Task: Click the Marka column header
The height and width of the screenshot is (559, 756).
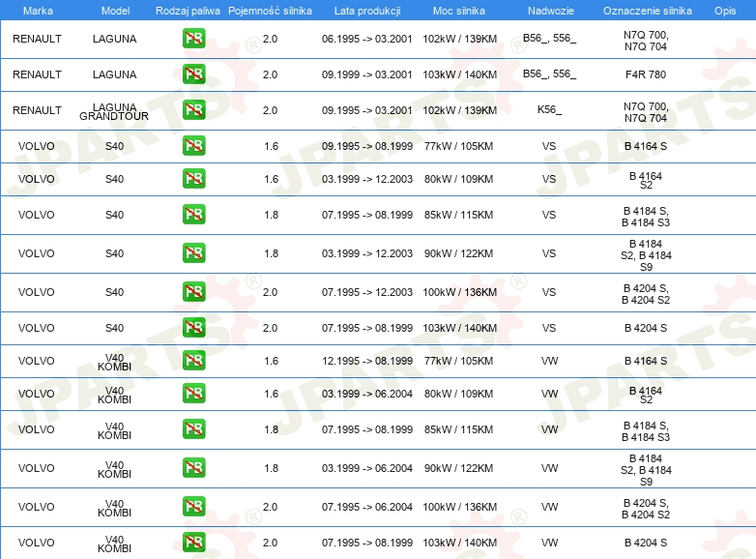Action: tap(38, 11)
